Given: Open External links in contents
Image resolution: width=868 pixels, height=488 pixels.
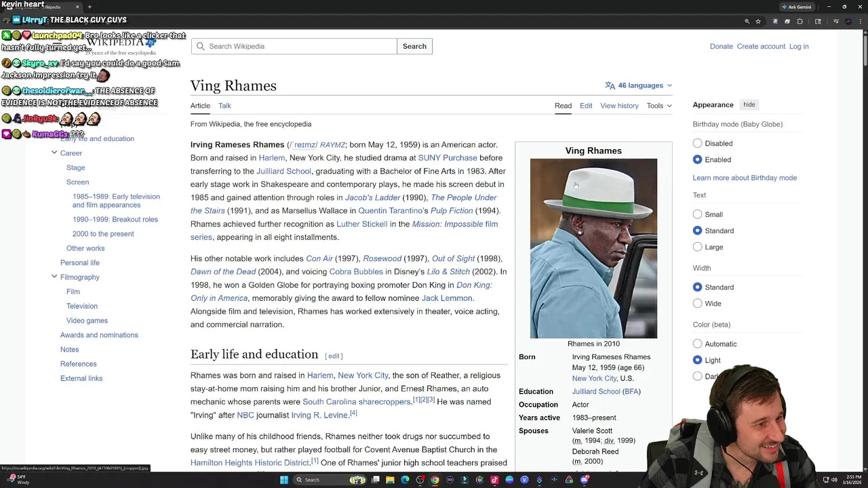Looking at the screenshot, I should [81, 378].
